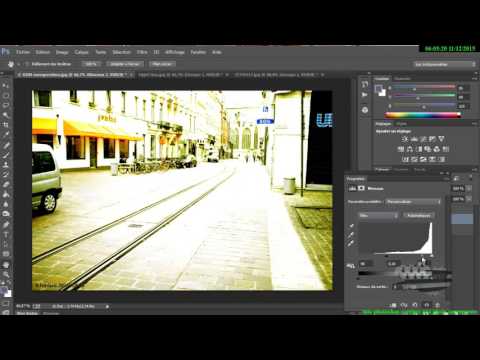Select the Brush tool

(6, 155)
